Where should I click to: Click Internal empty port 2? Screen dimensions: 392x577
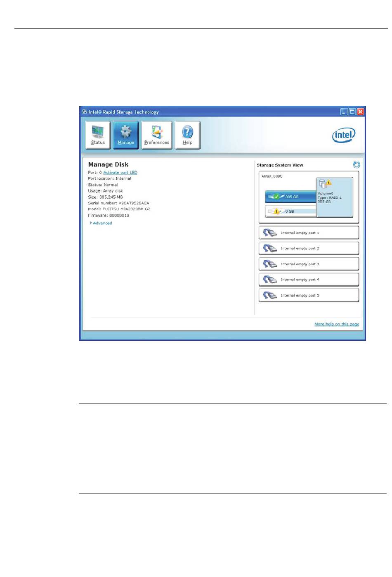click(309, 249)
